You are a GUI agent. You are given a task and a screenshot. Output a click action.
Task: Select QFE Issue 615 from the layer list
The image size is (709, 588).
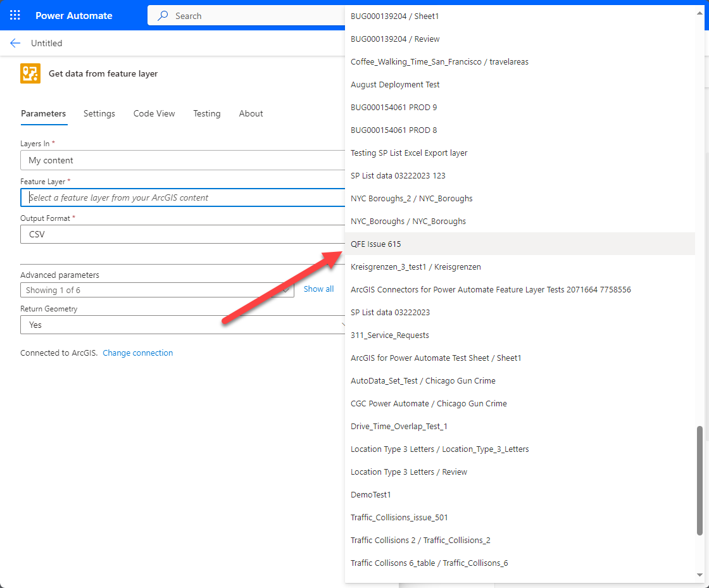coord(375,244)
